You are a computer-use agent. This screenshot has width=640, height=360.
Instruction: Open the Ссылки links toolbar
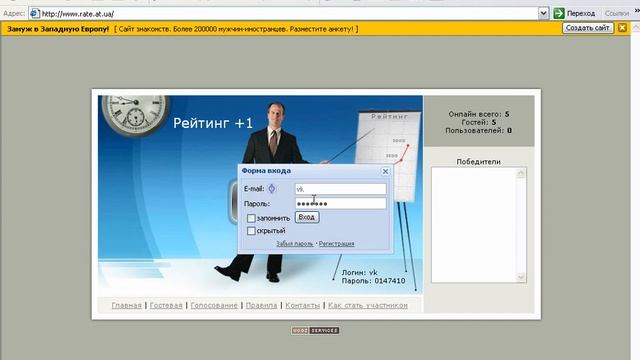point(617,13)
